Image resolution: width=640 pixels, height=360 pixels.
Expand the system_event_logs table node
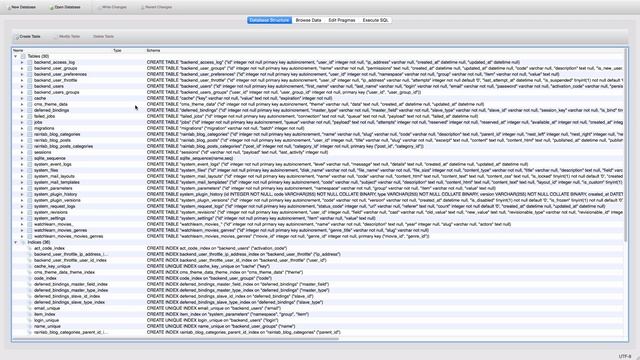(22, 164)
